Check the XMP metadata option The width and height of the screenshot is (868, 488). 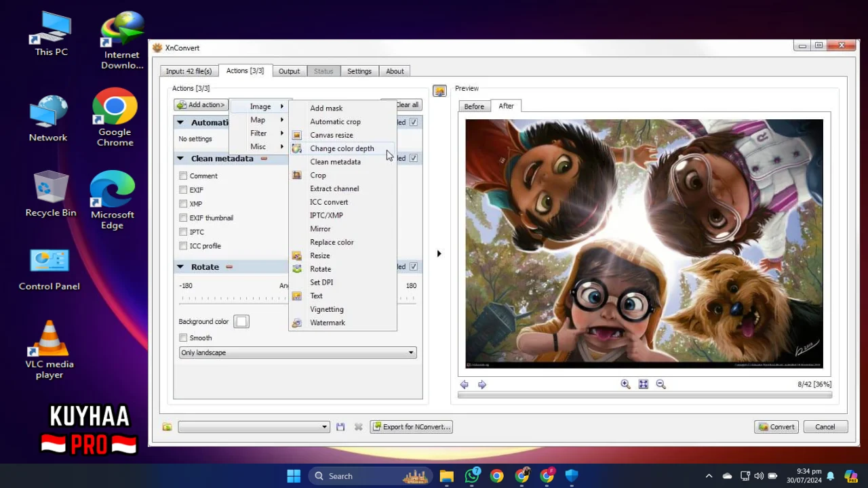(x=183, y=203)
